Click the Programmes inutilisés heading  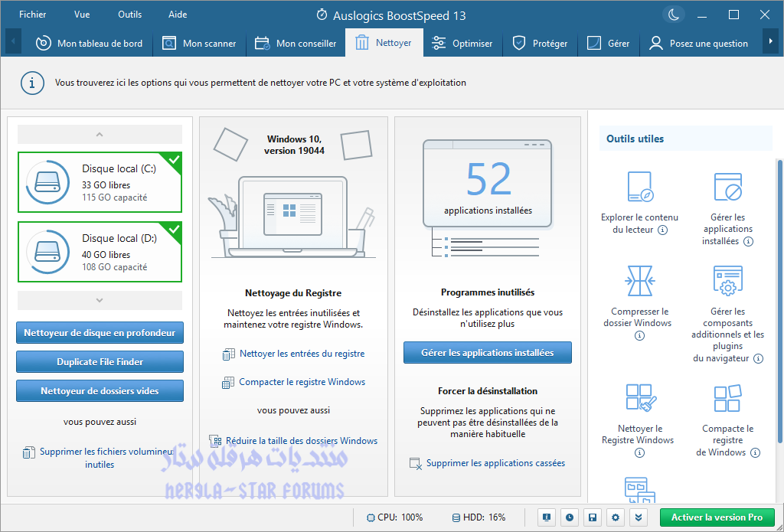[488, 292]
